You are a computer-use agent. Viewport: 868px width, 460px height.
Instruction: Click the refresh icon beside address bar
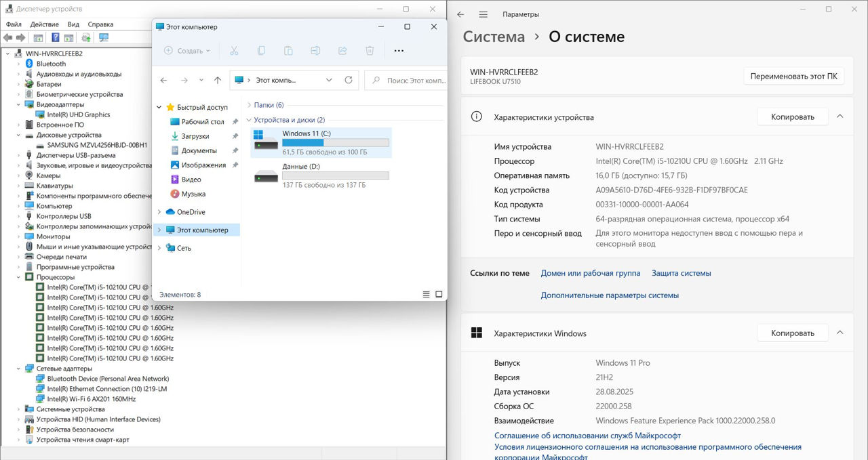click(x=349, y=80)
